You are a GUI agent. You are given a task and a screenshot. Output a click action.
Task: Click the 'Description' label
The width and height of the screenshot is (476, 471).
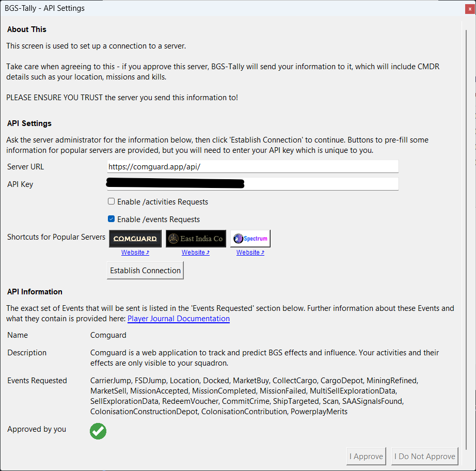click(27, 353)
